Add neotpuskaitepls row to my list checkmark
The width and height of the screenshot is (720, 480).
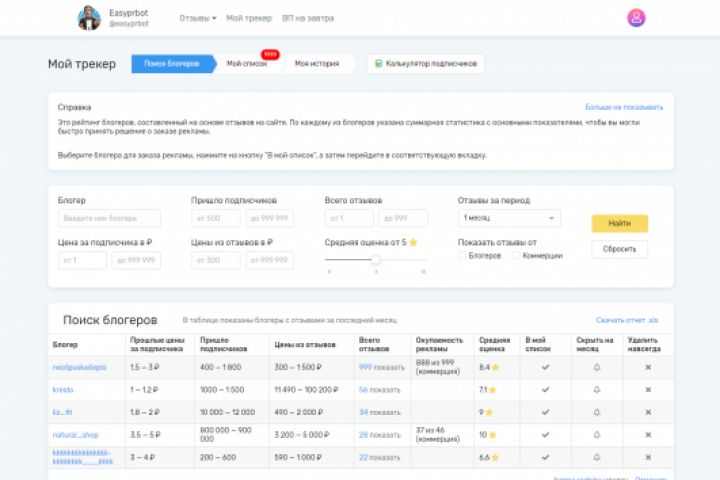(x=545, y=367)
